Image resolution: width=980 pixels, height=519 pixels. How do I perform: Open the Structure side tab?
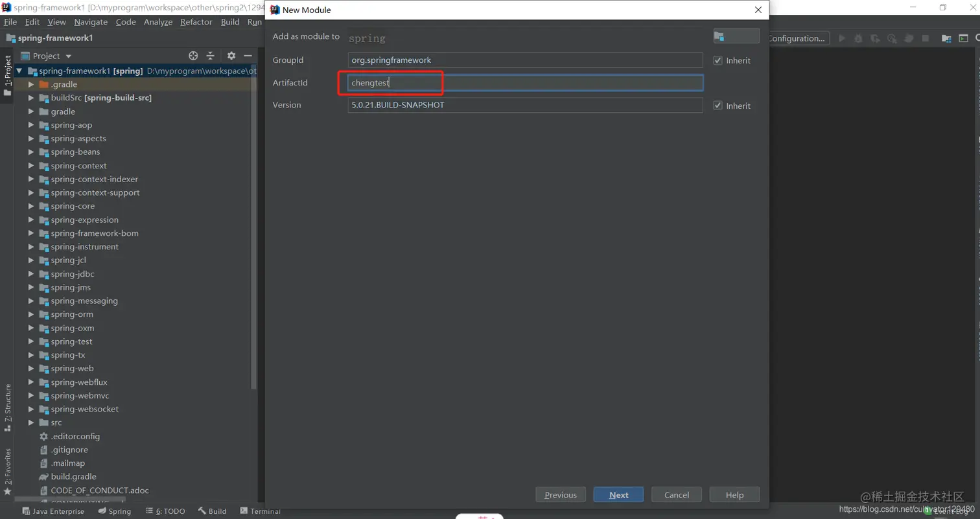tap(8, 408)
